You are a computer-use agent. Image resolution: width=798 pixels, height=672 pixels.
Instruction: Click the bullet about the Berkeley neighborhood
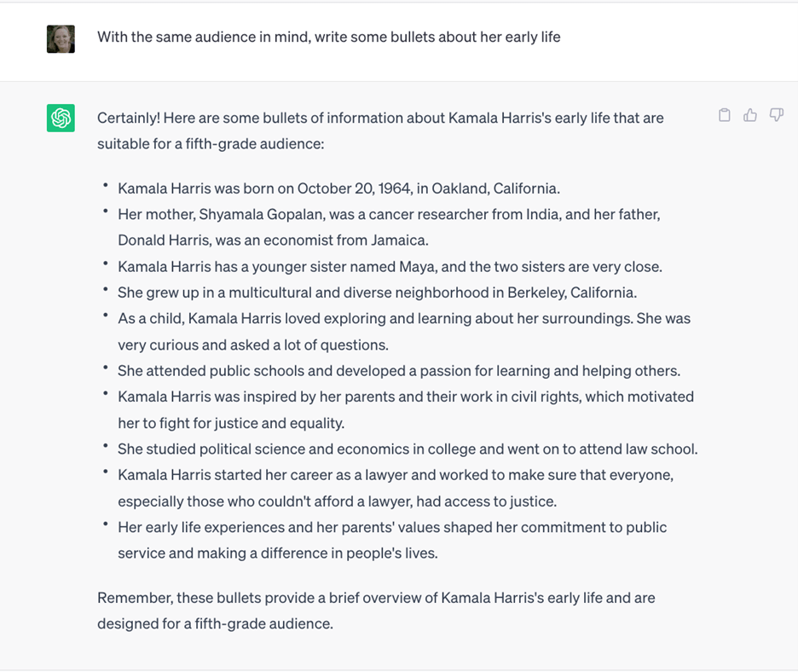(x=377, y=293)
